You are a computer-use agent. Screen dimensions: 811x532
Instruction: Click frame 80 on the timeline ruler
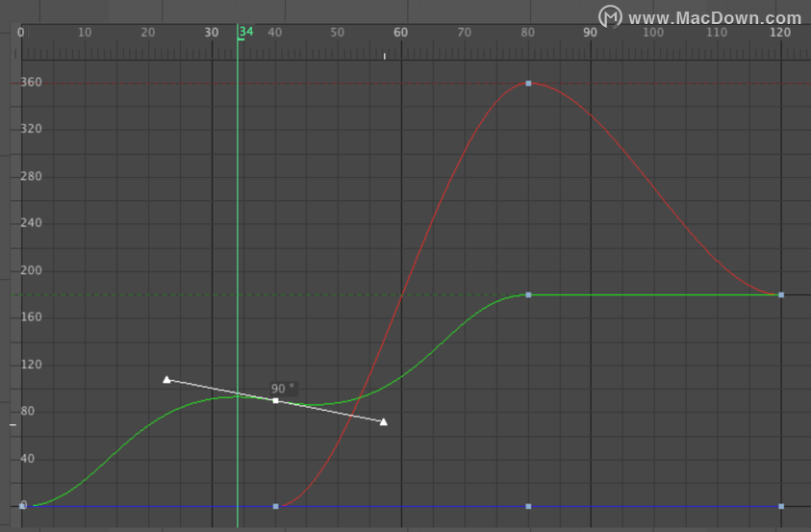coord(527,33)
